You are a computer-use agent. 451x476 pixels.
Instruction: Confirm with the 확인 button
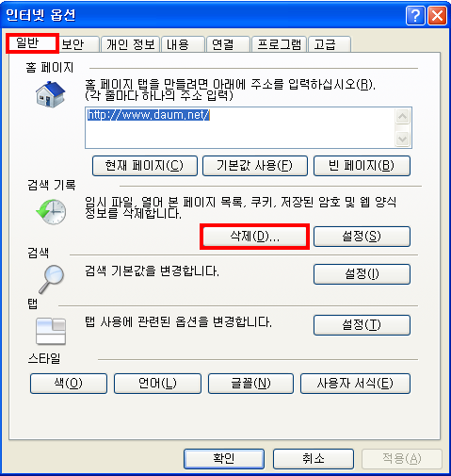pos(224,459)
